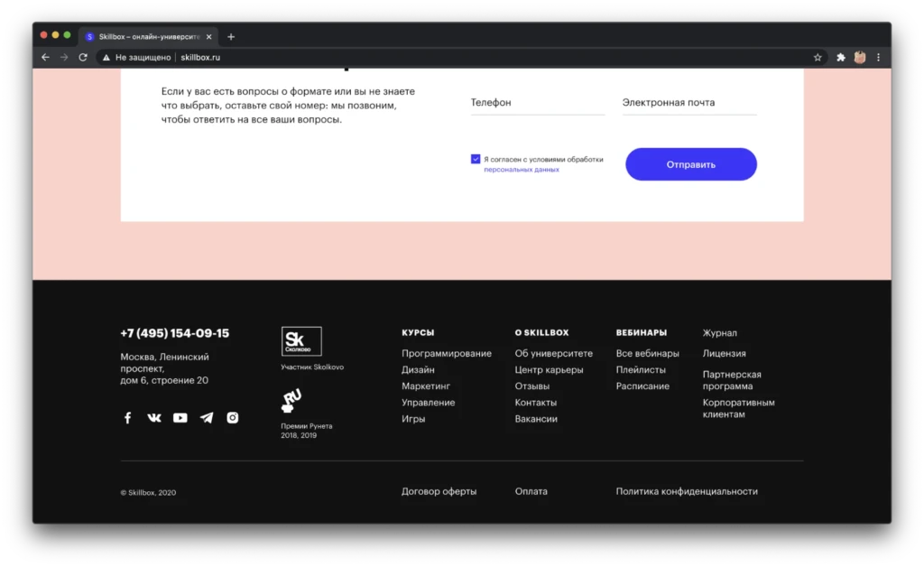Open the Расписание link
Viewport: 924px width, 567px height.
(x=642, y=386)
